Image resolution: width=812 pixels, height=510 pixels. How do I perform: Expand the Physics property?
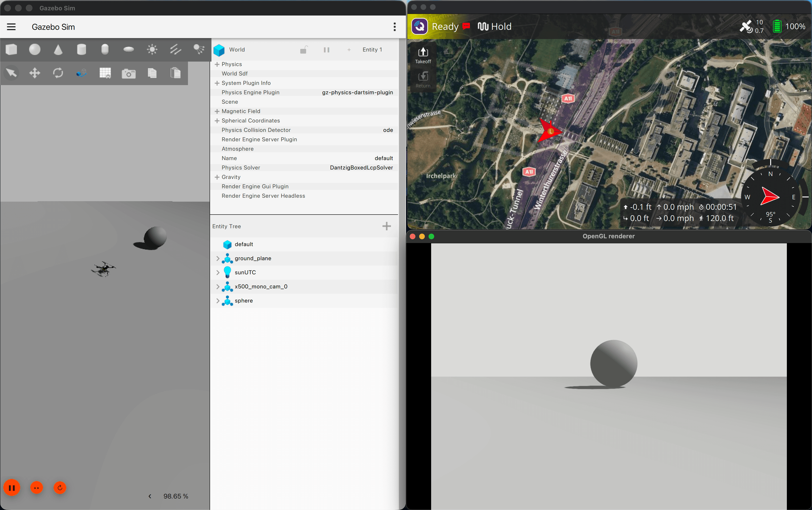click(x=217, y=64)
